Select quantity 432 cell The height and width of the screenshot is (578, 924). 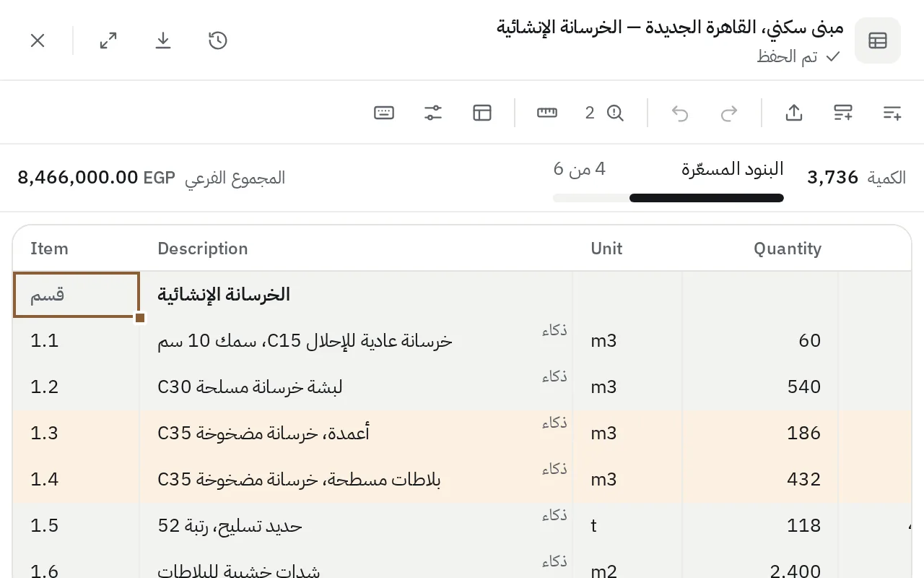point(760,480)
